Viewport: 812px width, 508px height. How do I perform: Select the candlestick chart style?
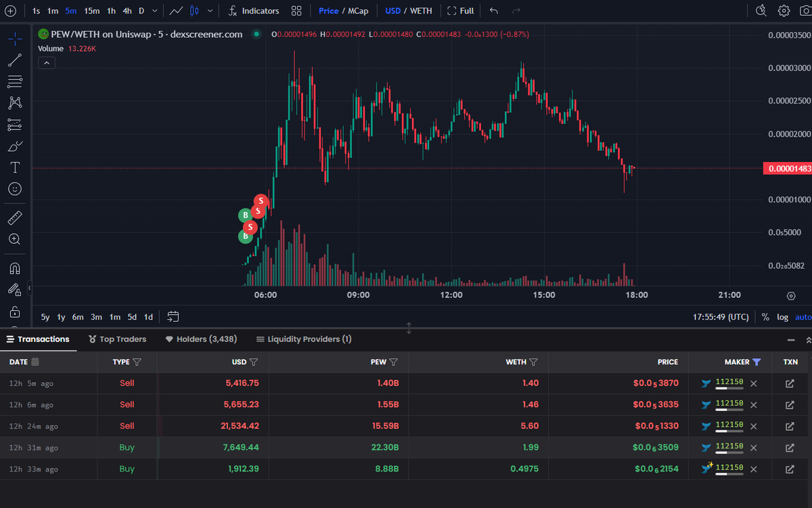point(195,11)
